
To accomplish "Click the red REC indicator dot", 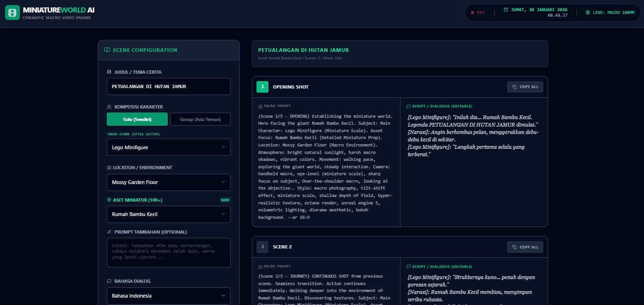I will (472, 13).
